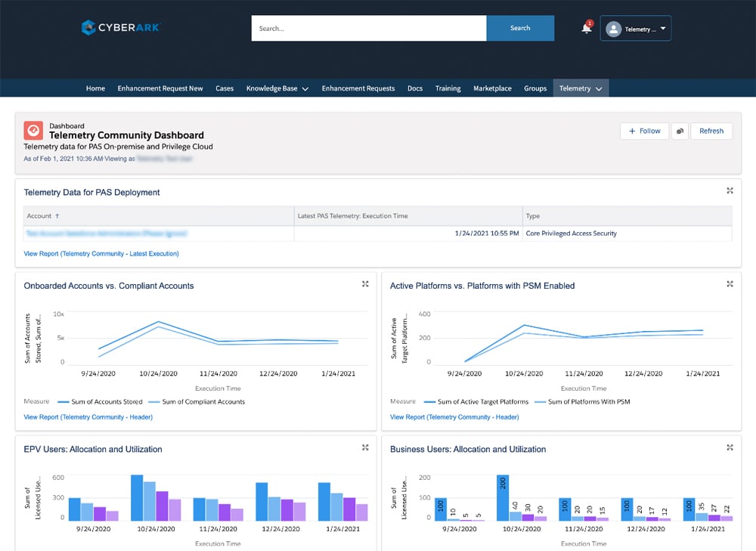Navigate to the Home tab
Image resolution: width=756 pixels, height=551 pixels.
[x=95, y=88]
